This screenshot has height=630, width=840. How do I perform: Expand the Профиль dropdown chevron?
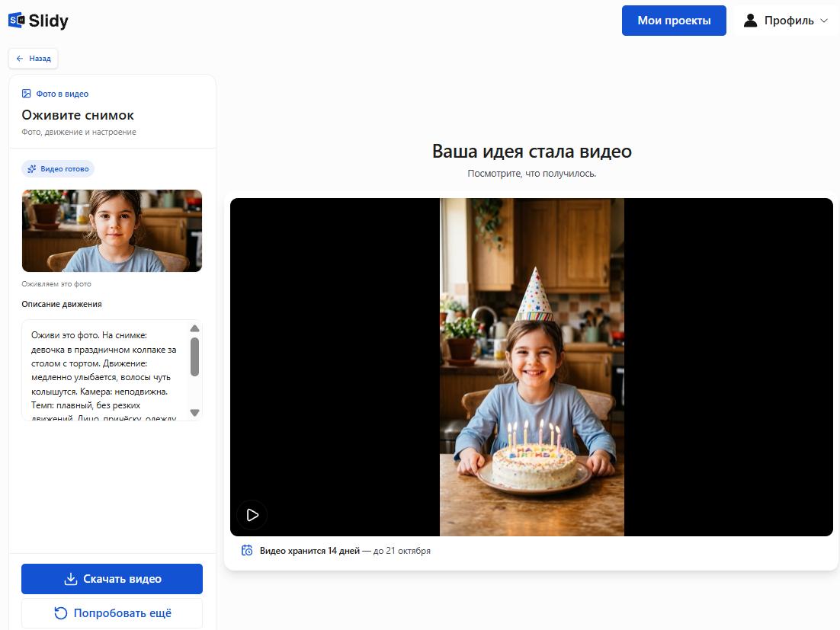pyautogui.click(x=824, y=21)
